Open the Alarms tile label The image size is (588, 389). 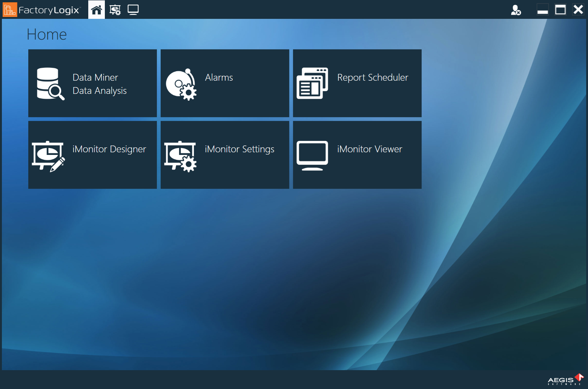219,78
